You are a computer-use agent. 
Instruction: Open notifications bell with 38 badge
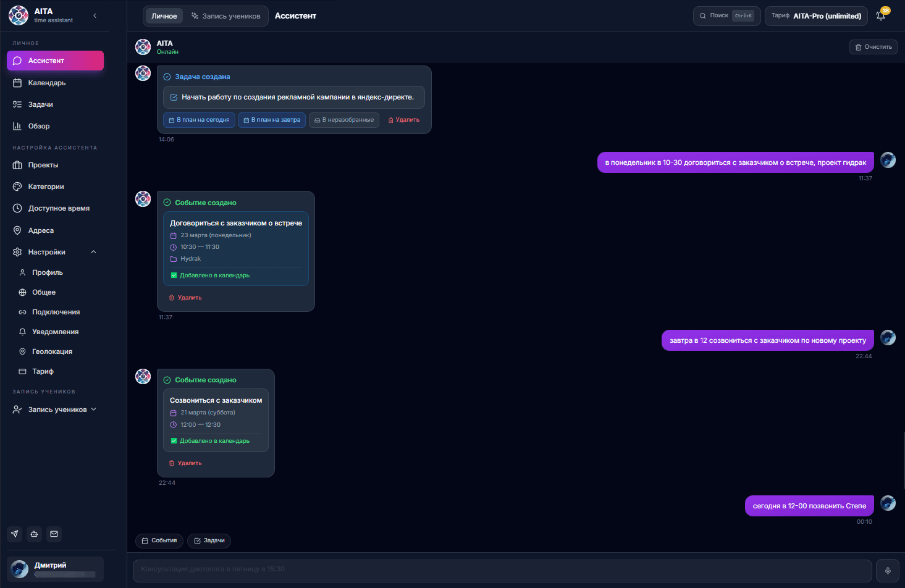tap(881, 16)
